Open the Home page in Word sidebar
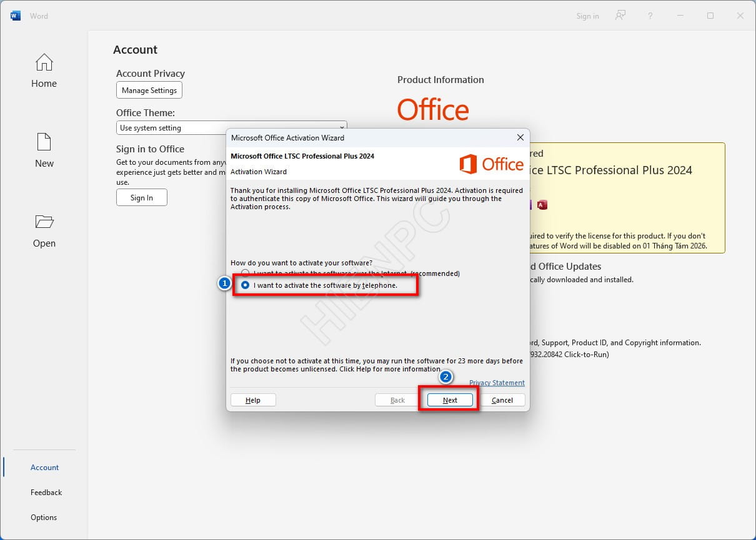756x540 pixels. pyautogui.click(x=44, y=71)
